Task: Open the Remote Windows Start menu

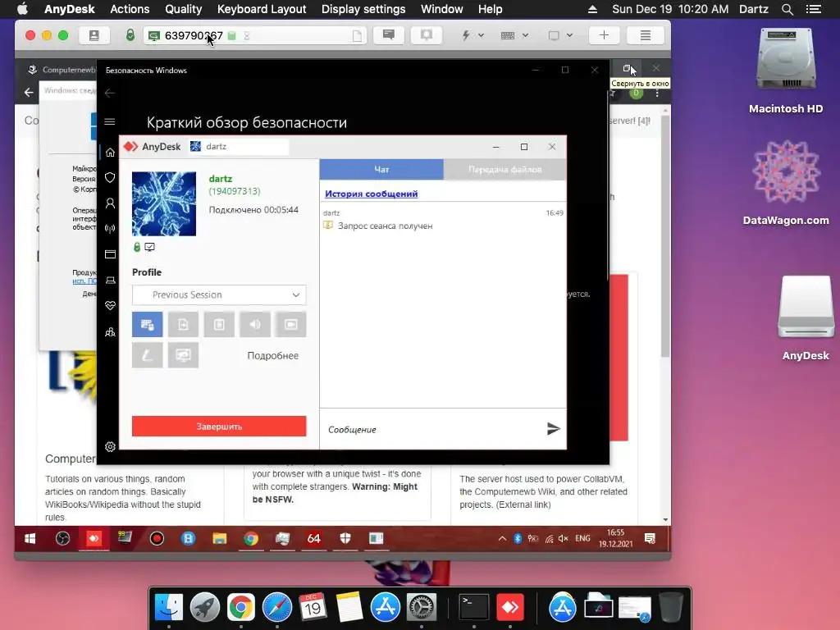Action: pyautogui.click(x=30, y=538)
